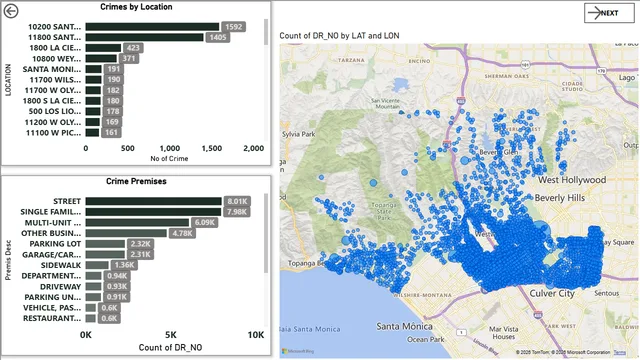Image resolution: width=640 pixels, height=360 pixels.
Task: Click the Crime Premises chart scrollbar
Action: tap(266, 233)
